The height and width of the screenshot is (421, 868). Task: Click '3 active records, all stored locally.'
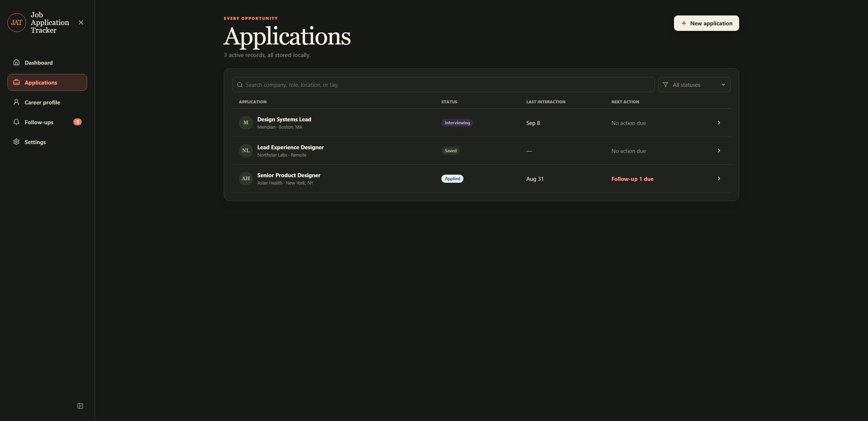point(267,55)
